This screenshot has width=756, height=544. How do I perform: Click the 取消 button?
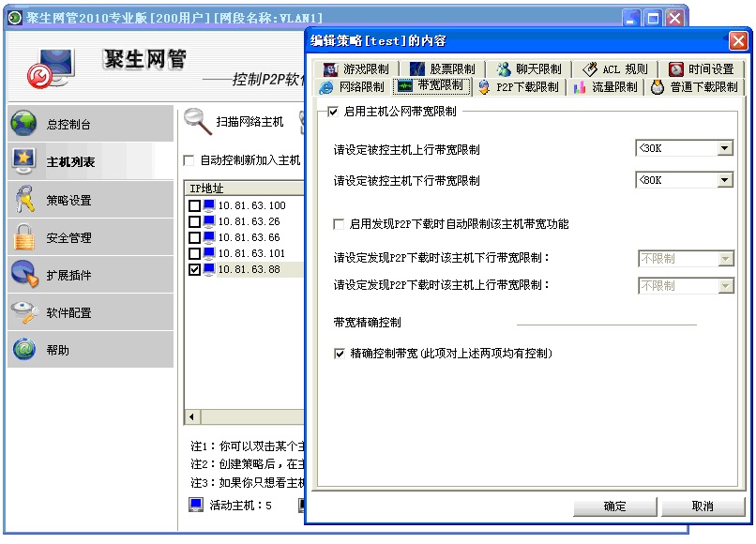click(x=702, y=506)
